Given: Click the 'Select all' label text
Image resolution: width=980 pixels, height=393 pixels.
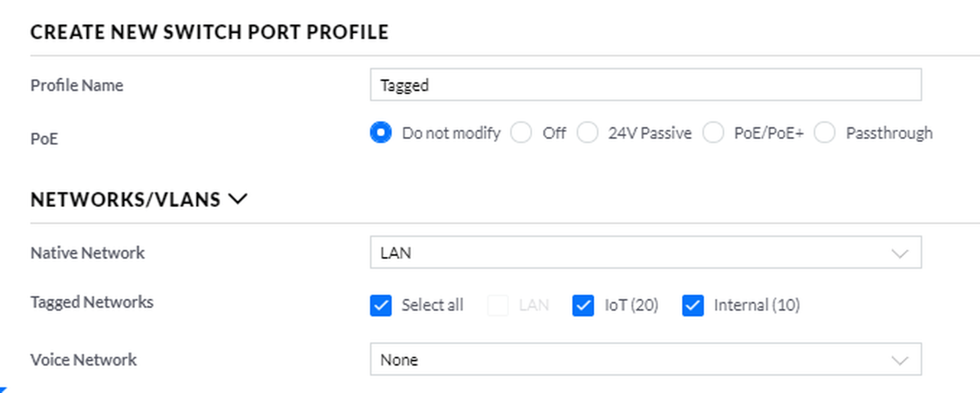Looking at the screenshot, I should [432, 305].
